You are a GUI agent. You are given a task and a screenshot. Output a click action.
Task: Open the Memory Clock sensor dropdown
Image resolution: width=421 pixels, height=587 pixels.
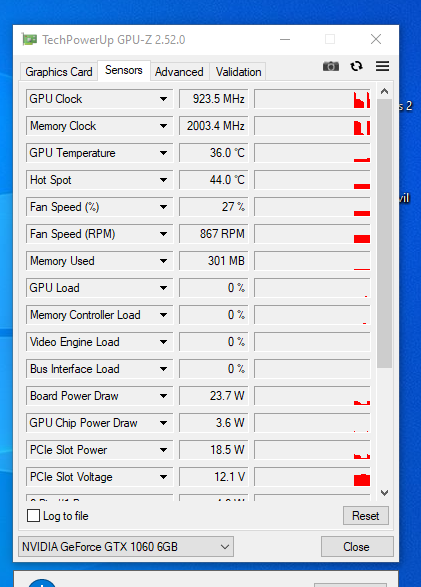tap(163, 126)
